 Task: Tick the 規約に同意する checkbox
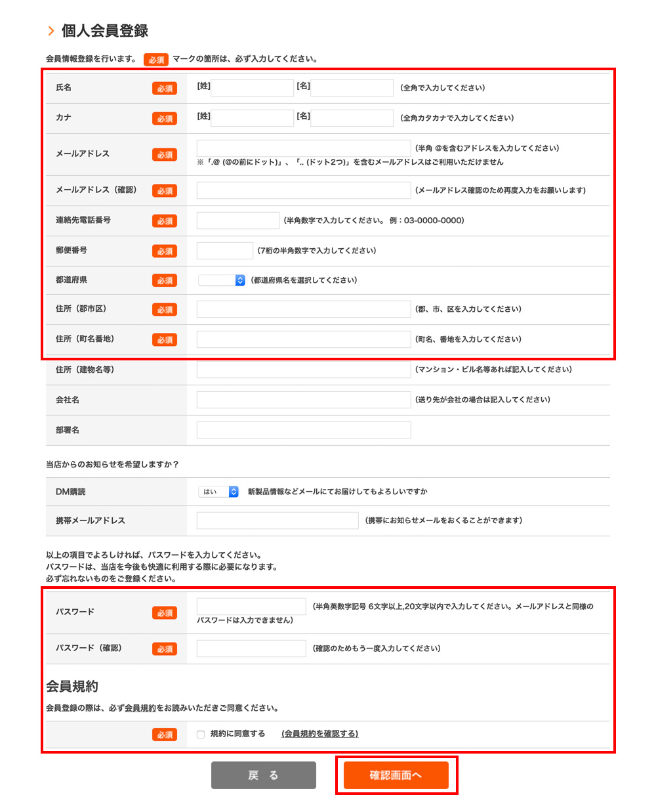(x=201, y=735)
